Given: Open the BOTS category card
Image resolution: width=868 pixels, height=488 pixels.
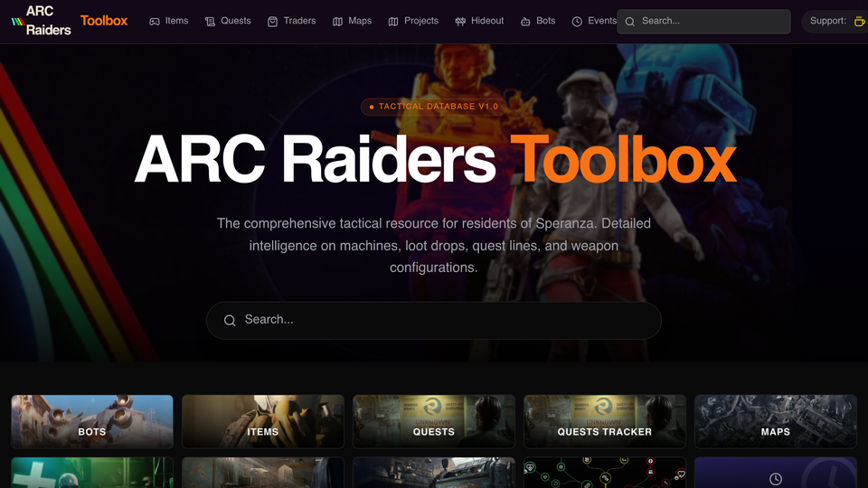Looking at the screenshot, I should [x=92, y=422].
